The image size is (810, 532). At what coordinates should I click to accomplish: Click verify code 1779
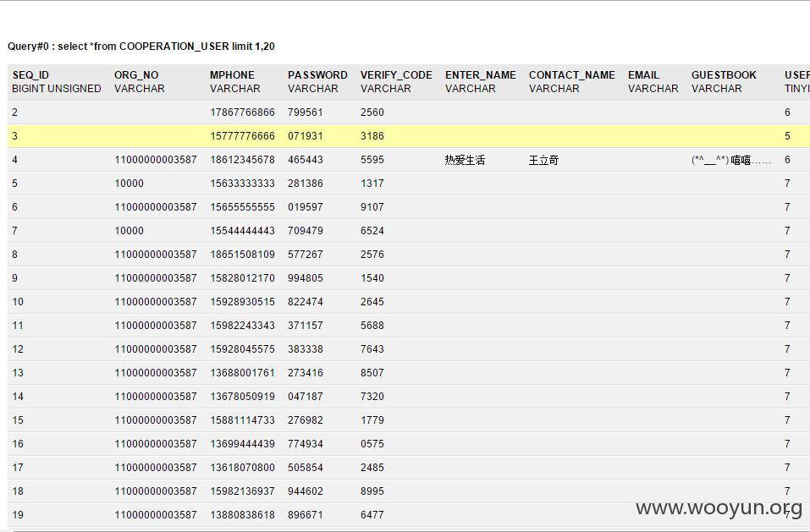(372, 420)
